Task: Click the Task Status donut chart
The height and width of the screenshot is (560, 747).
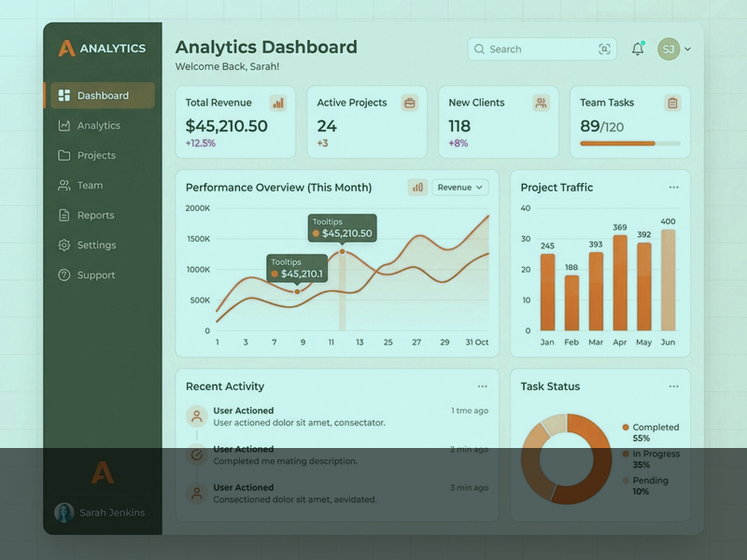Action: click(x=567, y=459)
